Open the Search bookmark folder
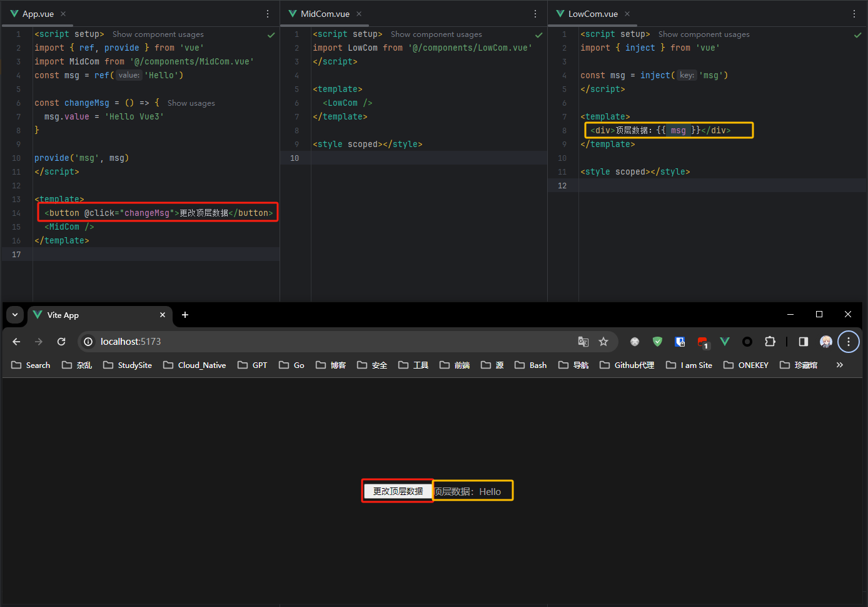868x607 pixels. [31, 365]
